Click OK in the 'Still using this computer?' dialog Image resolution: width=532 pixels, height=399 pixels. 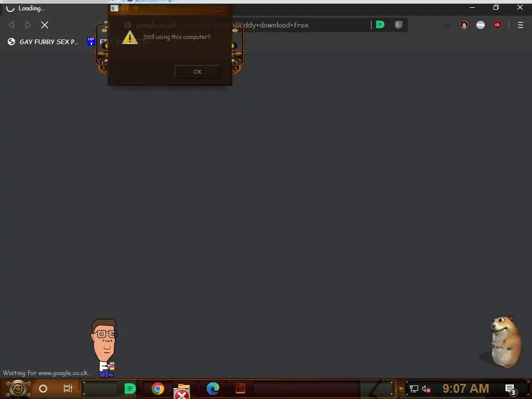[197, 72]
